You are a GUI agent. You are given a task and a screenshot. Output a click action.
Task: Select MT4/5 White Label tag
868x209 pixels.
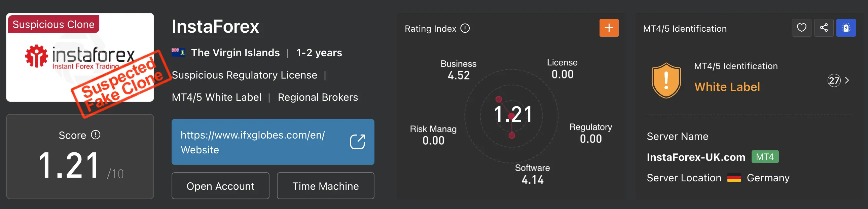click(216, 97)
